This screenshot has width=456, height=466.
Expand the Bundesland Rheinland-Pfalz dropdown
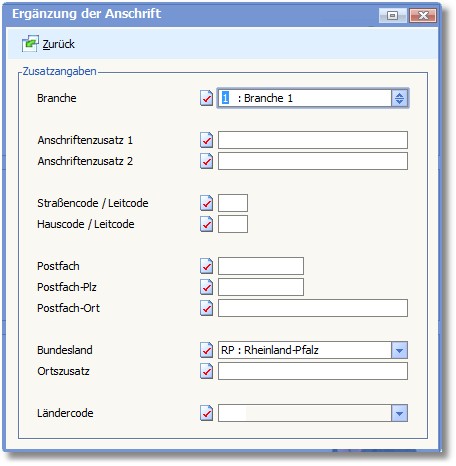pyautogui.click(x=399, y=350)
